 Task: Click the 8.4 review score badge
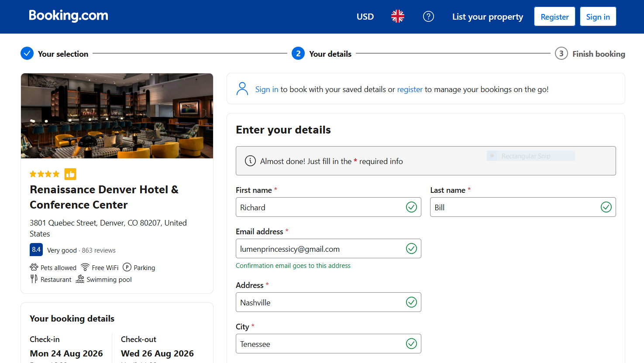pyautogui.click(x=36, y=250)
